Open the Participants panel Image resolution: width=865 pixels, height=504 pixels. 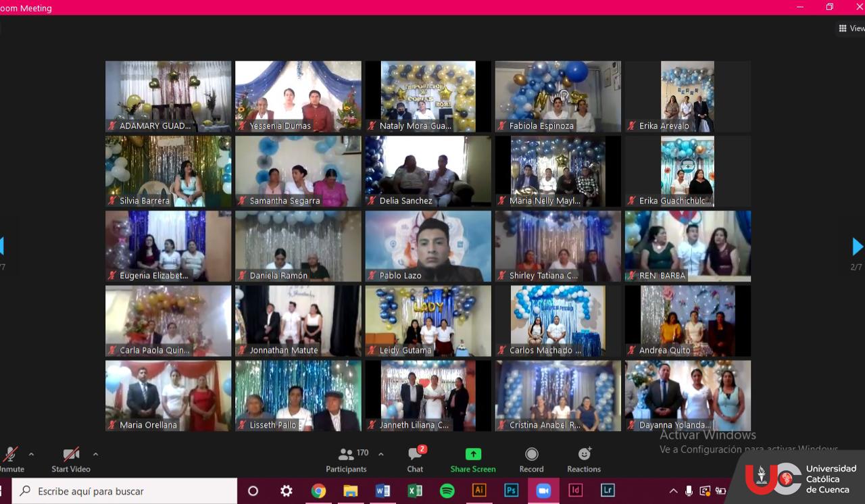(346, 459)
